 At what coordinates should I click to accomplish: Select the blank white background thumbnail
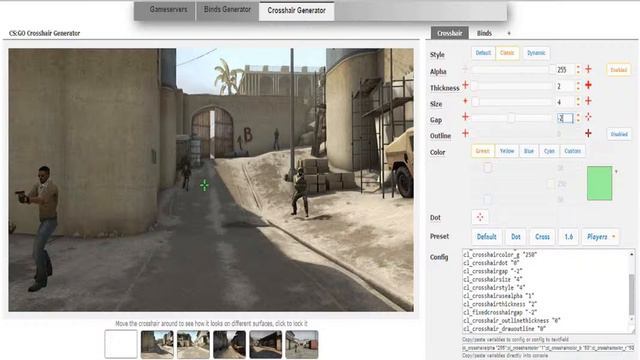[121, 344]
